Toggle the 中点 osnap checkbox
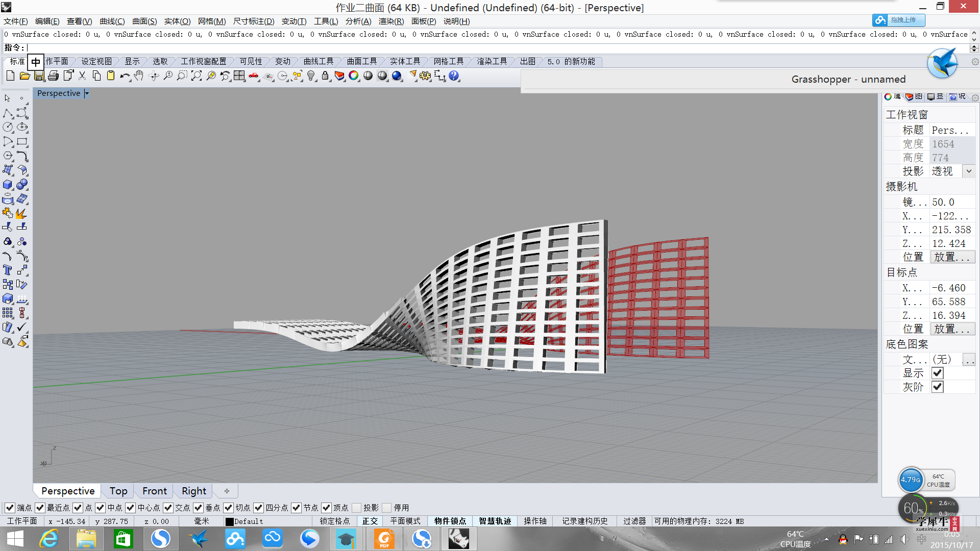 pos(100,508)
